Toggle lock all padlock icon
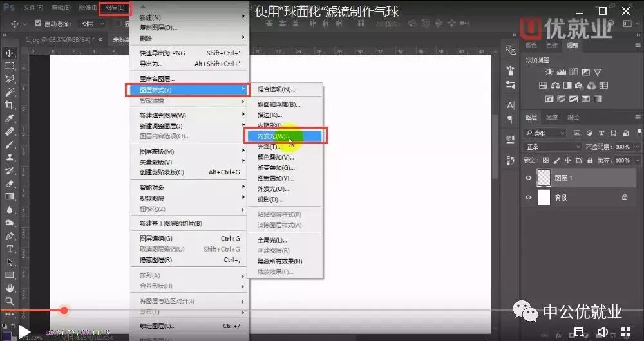The image size is (644, 341). (590, 160)
